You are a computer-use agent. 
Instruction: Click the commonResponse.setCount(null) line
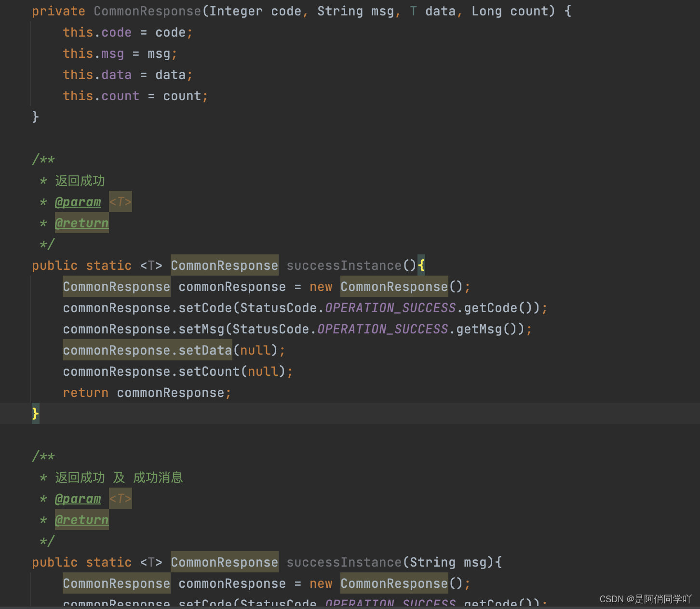point(178,371)
